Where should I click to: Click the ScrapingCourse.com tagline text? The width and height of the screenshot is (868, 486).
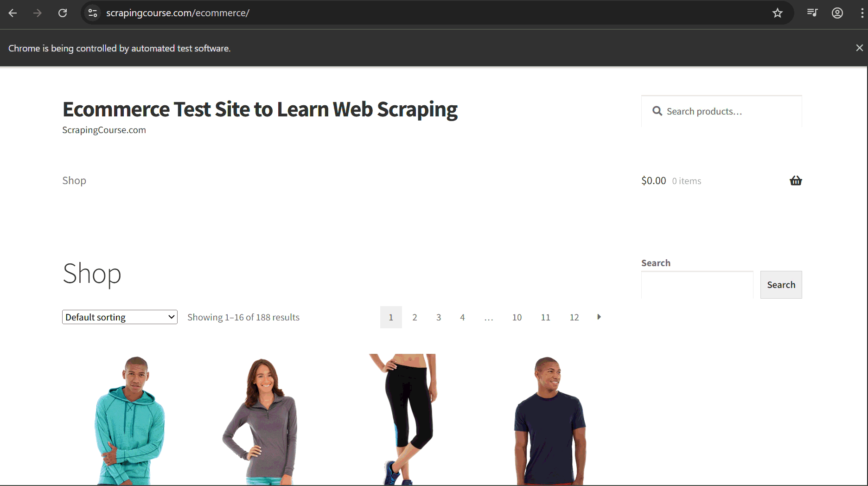(x=104, y=130)
